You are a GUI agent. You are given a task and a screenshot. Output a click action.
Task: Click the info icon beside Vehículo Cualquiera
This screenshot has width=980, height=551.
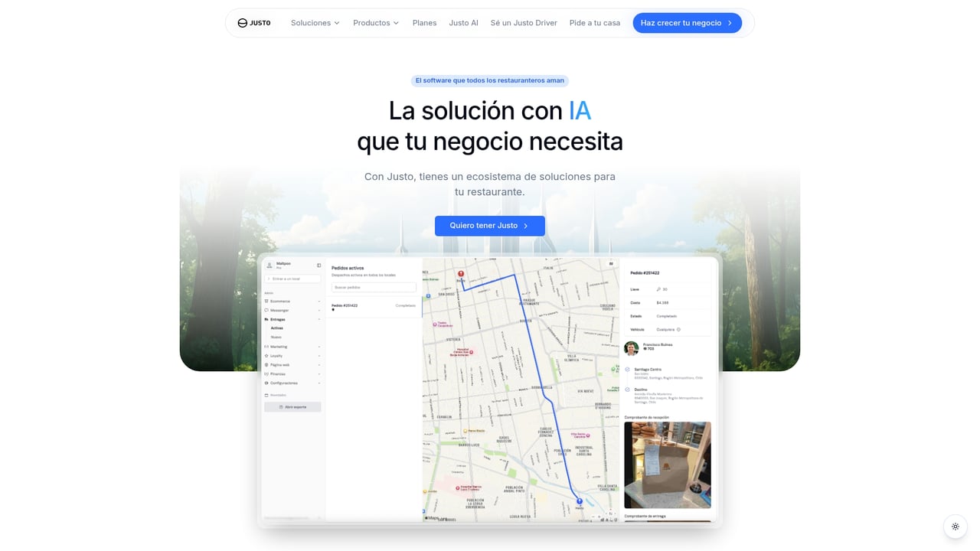click(x=678, y=329)
